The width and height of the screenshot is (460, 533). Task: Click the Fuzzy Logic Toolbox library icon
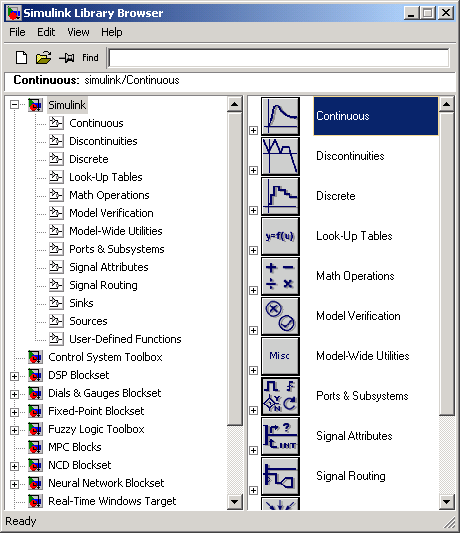(x=35, y=429)
